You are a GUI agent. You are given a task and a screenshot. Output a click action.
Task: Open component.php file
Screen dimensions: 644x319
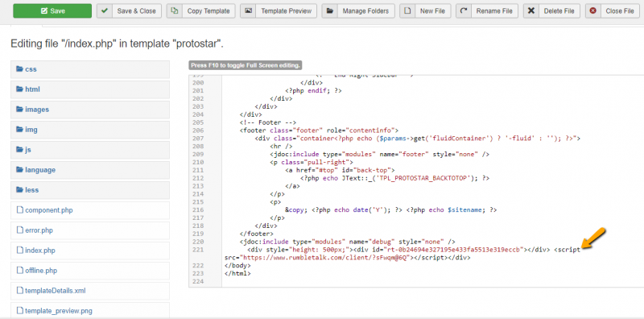pyautogui.click(x=90, y=210)
